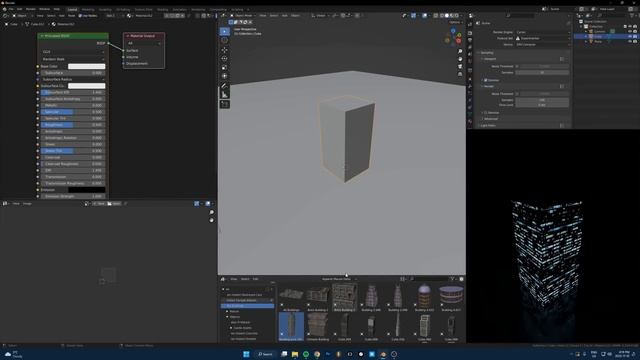Toggle Viewport Denoise checkbox
The width and height of the screenshot is (640, 360).
point(485,80)
